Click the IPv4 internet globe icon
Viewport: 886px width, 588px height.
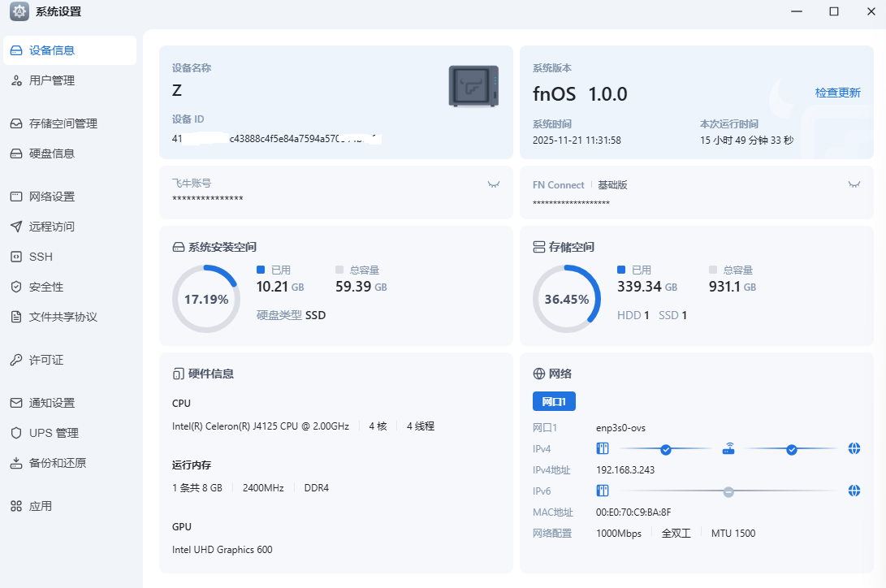coord(854,448)
